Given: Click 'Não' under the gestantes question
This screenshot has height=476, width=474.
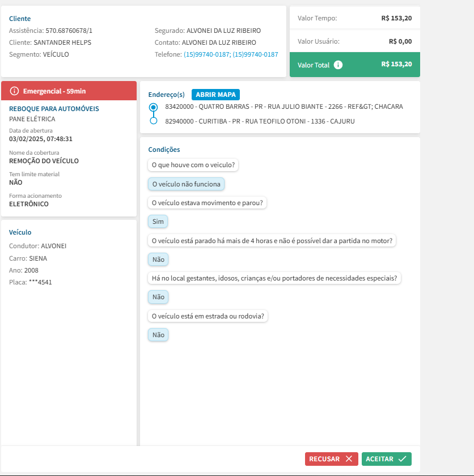Looking at the screenshot, I should pos(158,296).
